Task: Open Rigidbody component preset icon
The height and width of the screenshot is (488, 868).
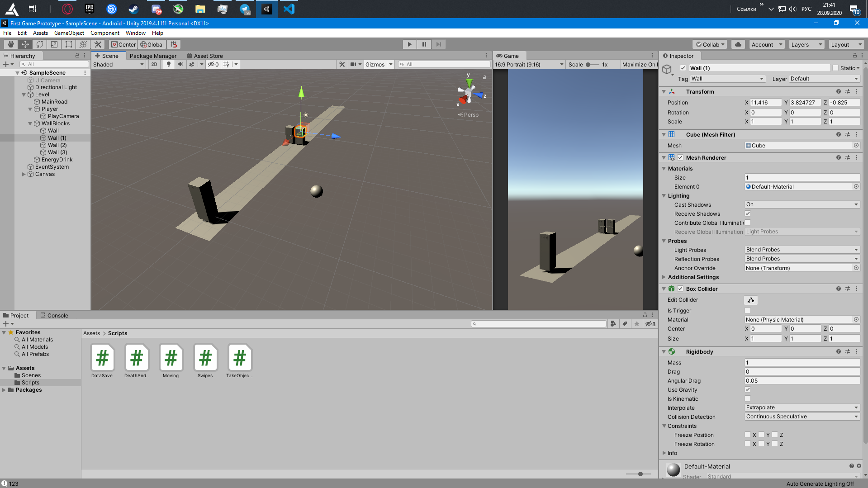Action: click(x=847, y=351)
